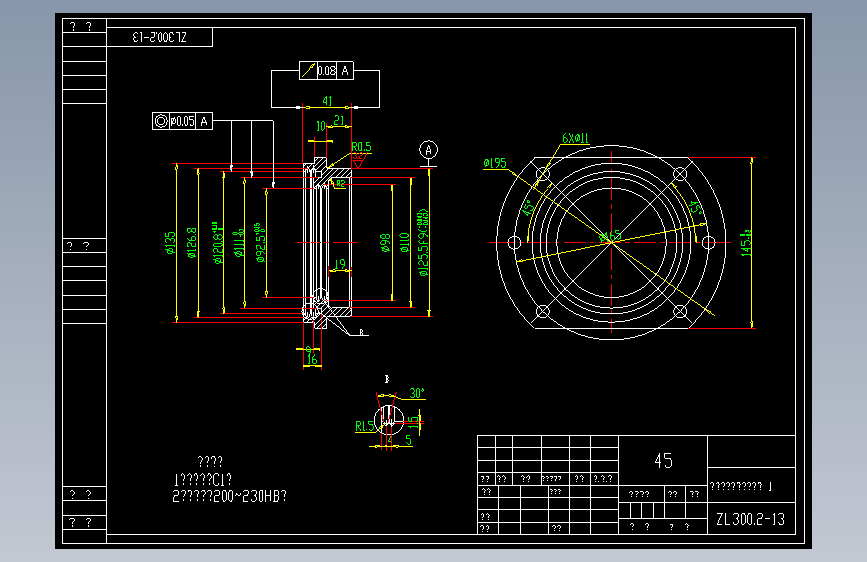Image resolution: width=867 pixels, height=562 pixels.
Task: Click drawing number ZL300.2-13 in title block
Action: 750,519
